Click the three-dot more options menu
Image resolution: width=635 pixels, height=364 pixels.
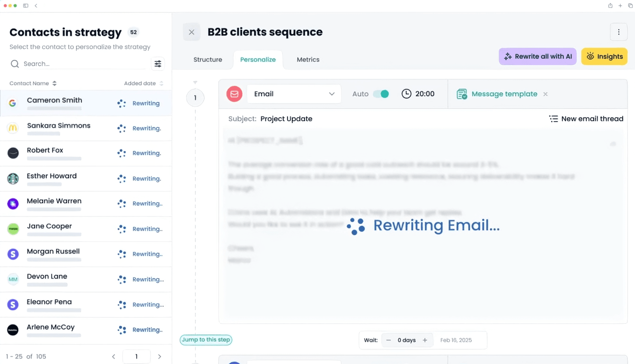coord(618,32)
